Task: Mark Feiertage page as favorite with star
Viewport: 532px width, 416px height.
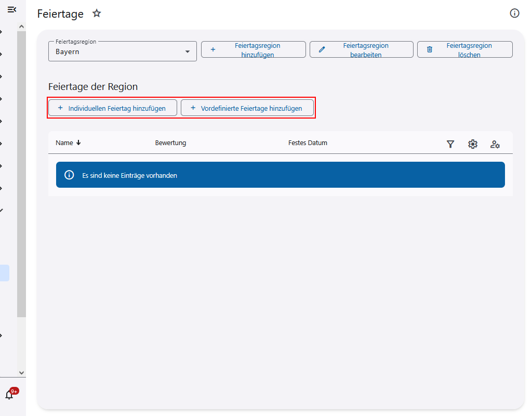Action: (x=97, y=14)
